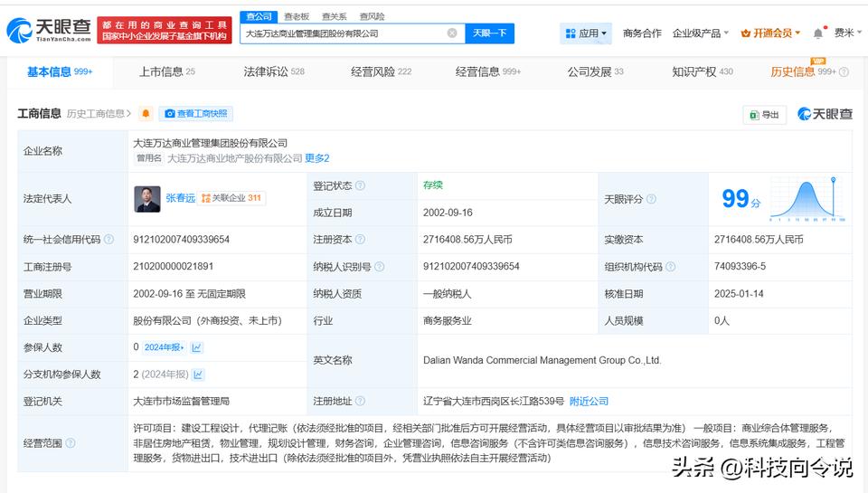Click the help icon beside 组织机构代码

coord(670,267)
